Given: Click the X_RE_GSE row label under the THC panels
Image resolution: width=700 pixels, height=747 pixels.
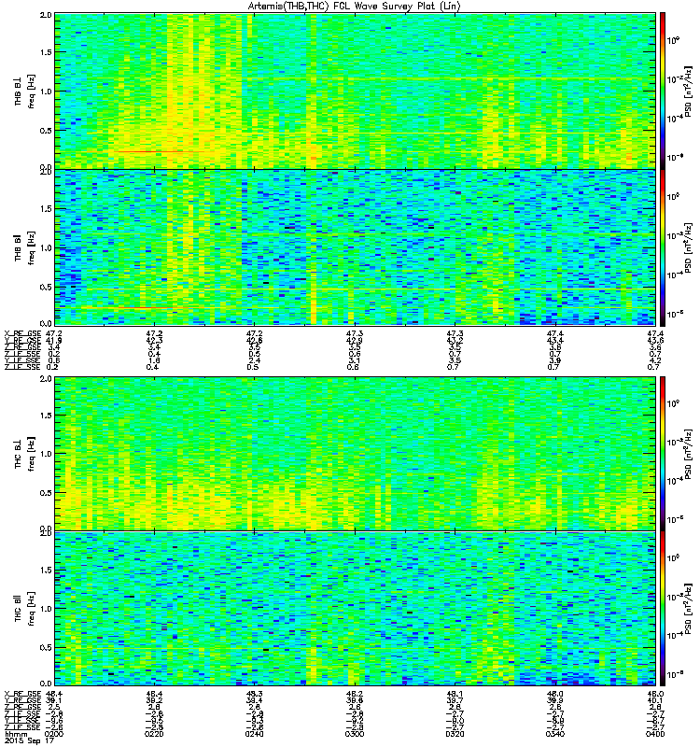Looking at the screenshot, I should point(22,694).
